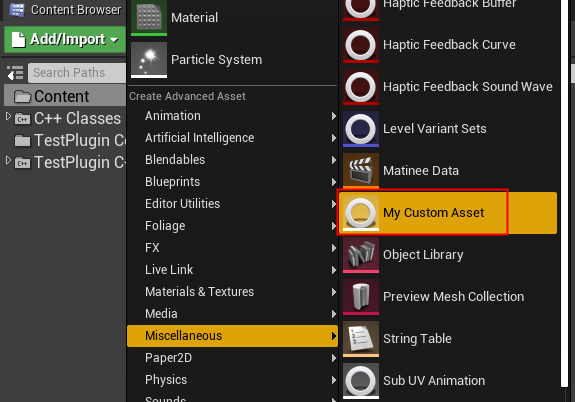Click the Haptic Feedback Sound Wave icon
575x402 pixels.
point(361,87)
